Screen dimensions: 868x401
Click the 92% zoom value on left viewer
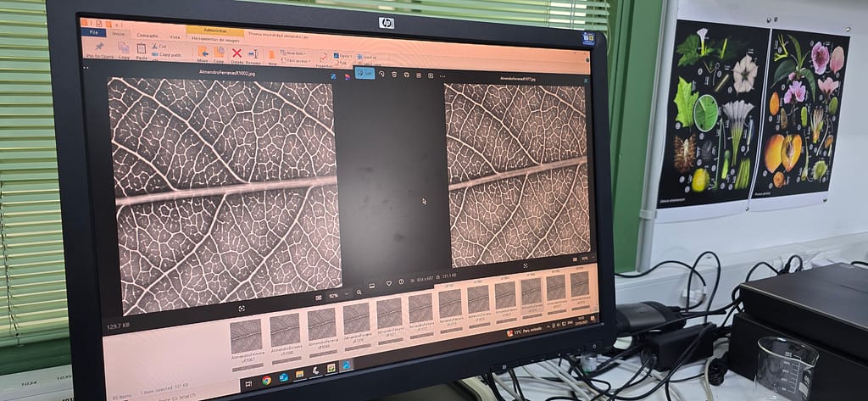[333, 296]
